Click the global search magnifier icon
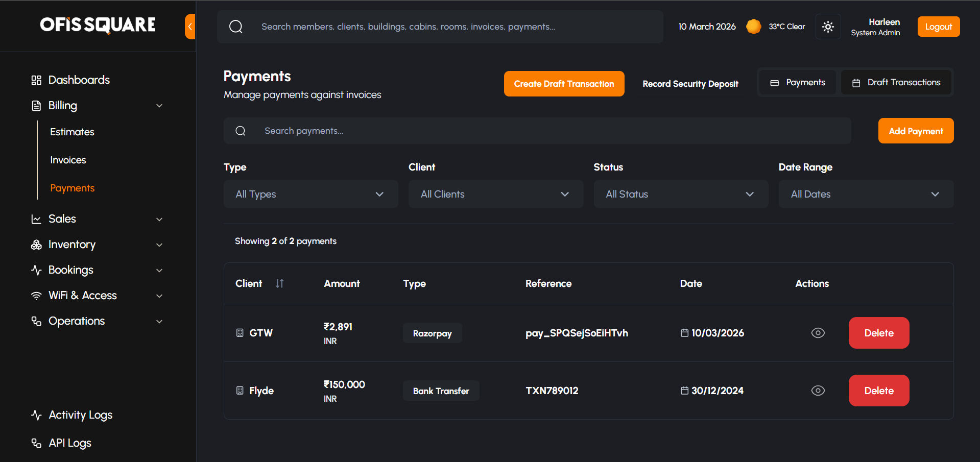 (x=236, y=27)
